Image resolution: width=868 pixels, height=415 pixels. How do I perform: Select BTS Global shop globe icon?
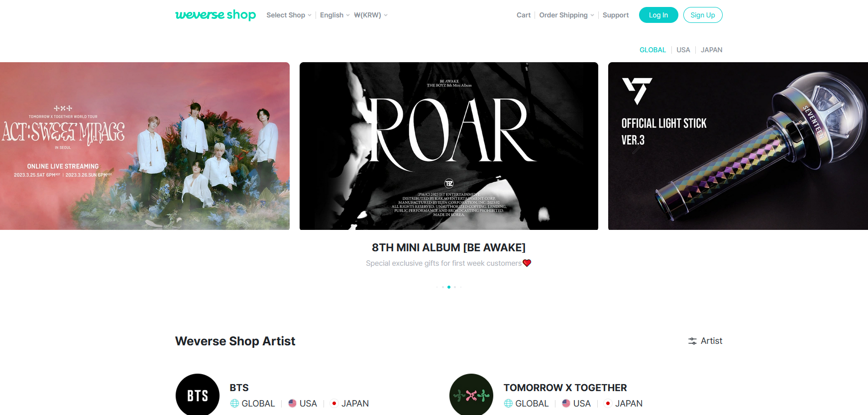(x=234, y=404)
